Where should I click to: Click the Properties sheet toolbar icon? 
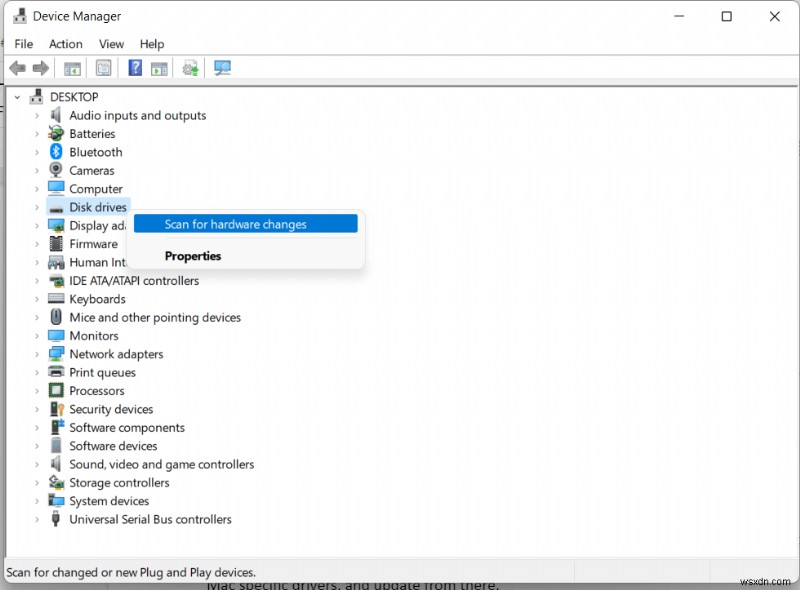point(104,68)
